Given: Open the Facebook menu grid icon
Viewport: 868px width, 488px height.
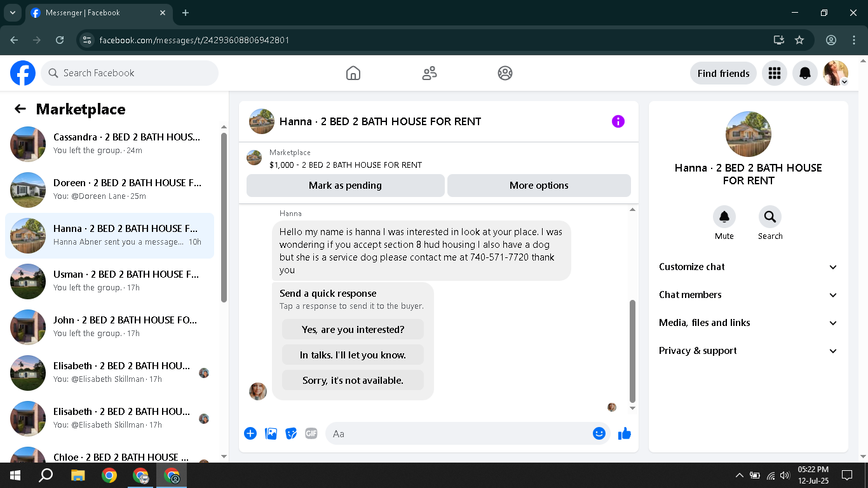Looking at the screenshot, I should 774,73.
